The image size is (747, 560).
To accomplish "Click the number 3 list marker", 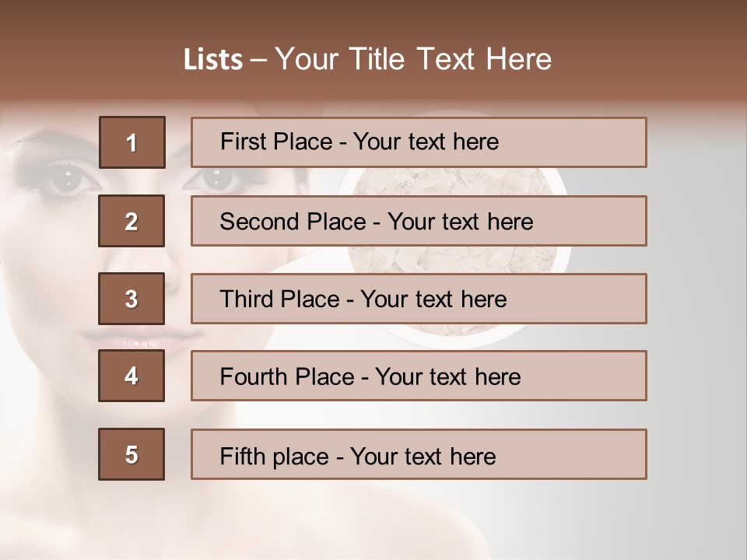I will point(132,299).
